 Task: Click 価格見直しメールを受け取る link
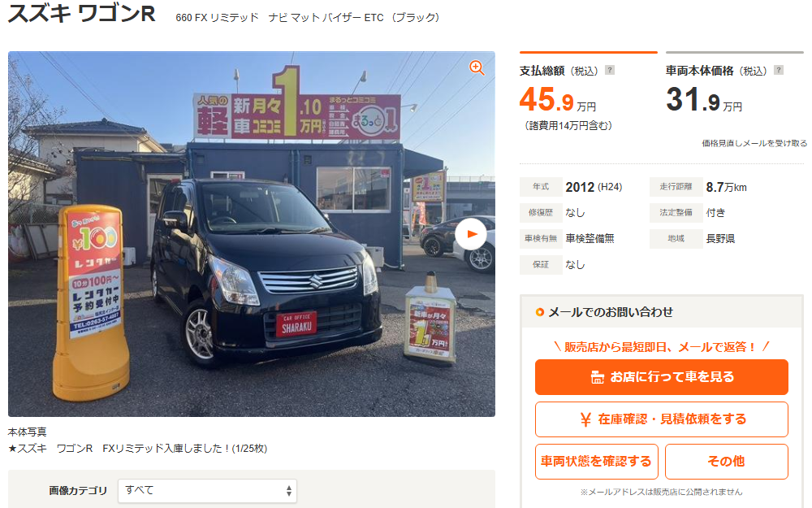coord(754,143)
